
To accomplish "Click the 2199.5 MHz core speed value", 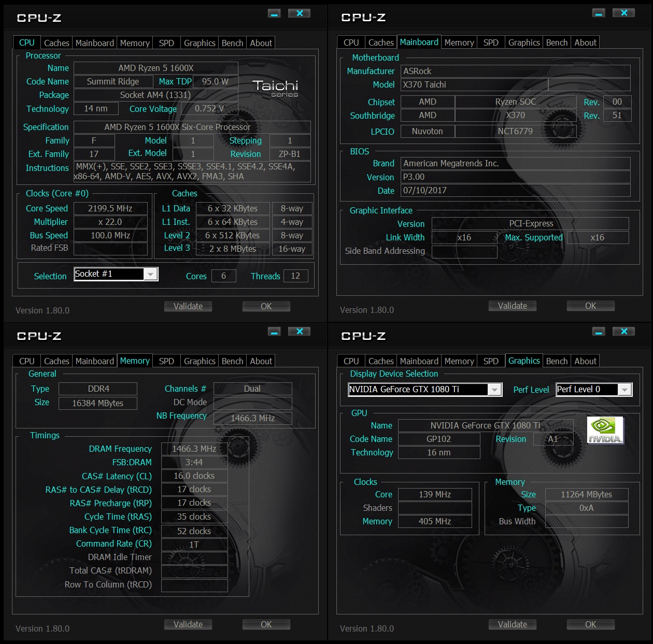I will [110, 208].
